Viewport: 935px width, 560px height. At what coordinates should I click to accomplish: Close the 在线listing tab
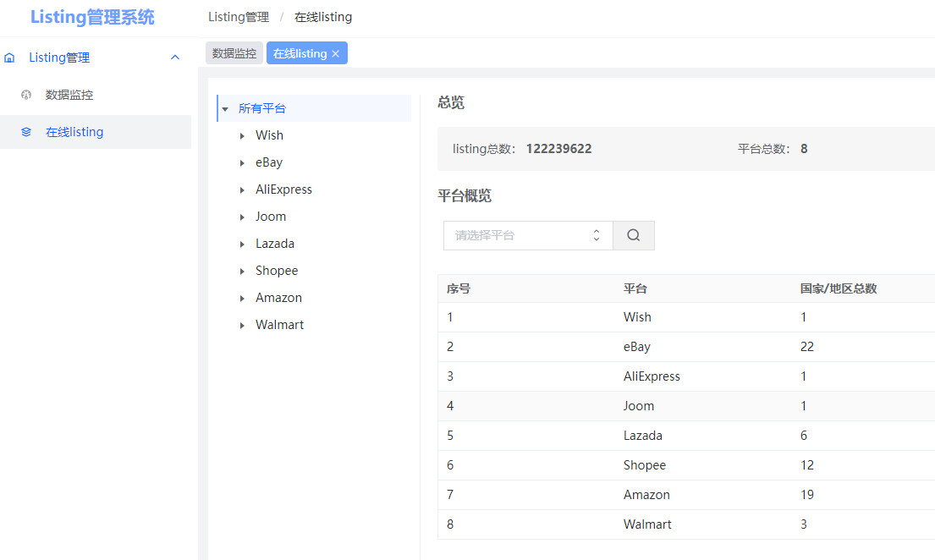coord(335,53)
